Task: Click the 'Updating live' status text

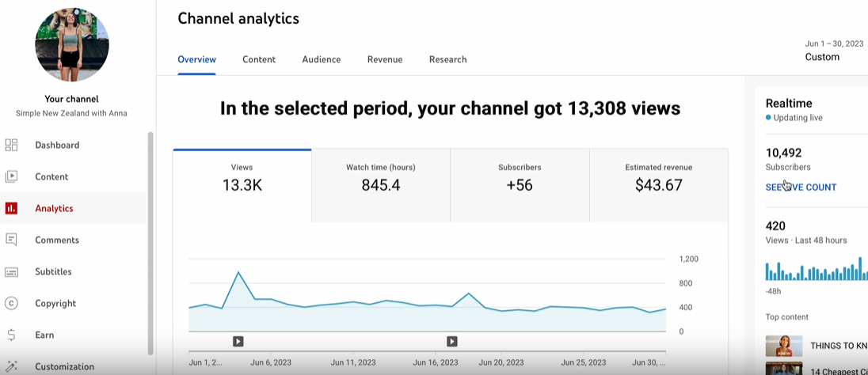Action: pos(798,118)
